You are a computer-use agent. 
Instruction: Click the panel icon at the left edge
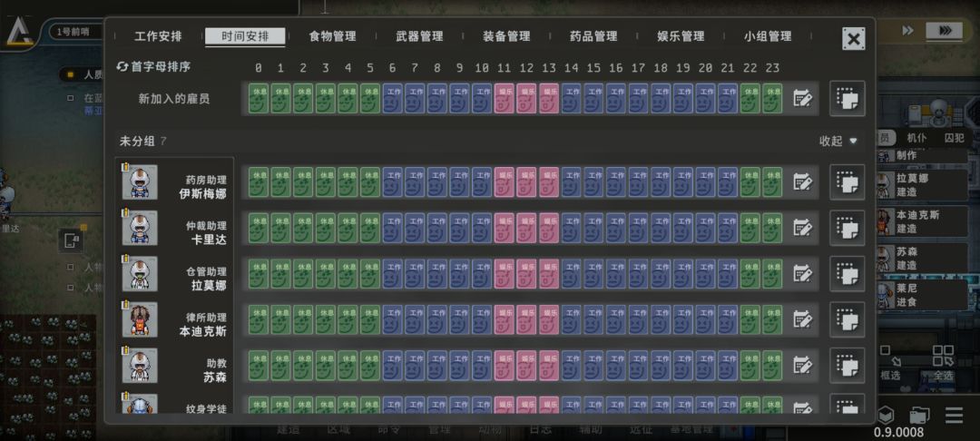[x=72, y=241]
